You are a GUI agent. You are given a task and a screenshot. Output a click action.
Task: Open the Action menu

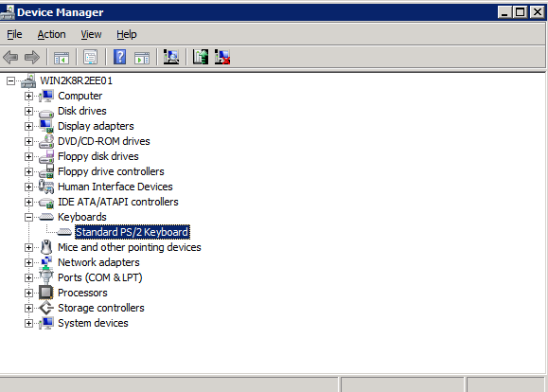[51, 34]
